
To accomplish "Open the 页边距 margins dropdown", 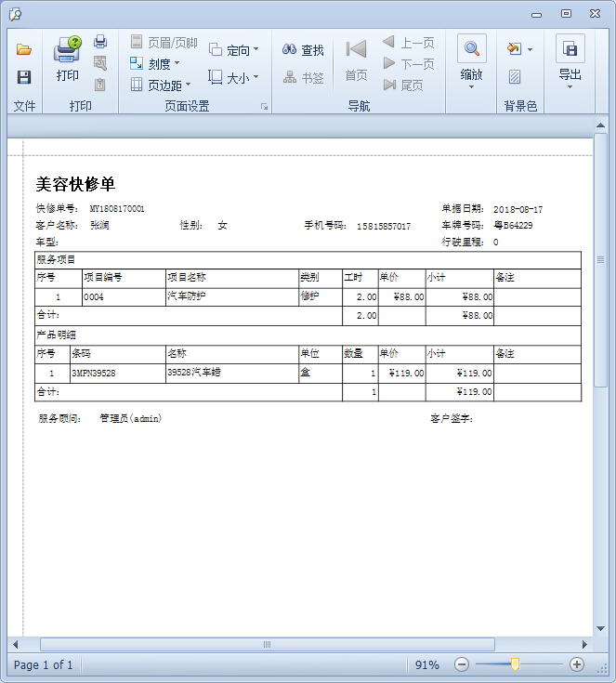I will pyautogui.click(x=160, y=85).
